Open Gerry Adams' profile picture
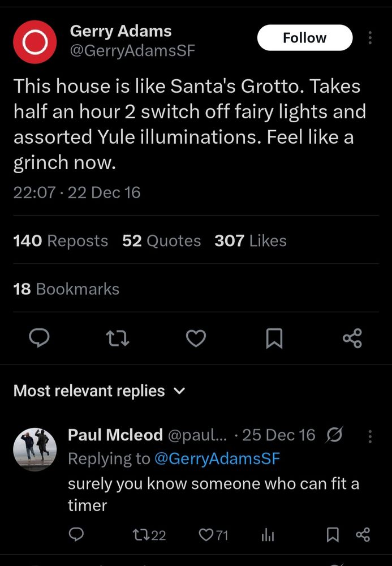 [35, 42]
